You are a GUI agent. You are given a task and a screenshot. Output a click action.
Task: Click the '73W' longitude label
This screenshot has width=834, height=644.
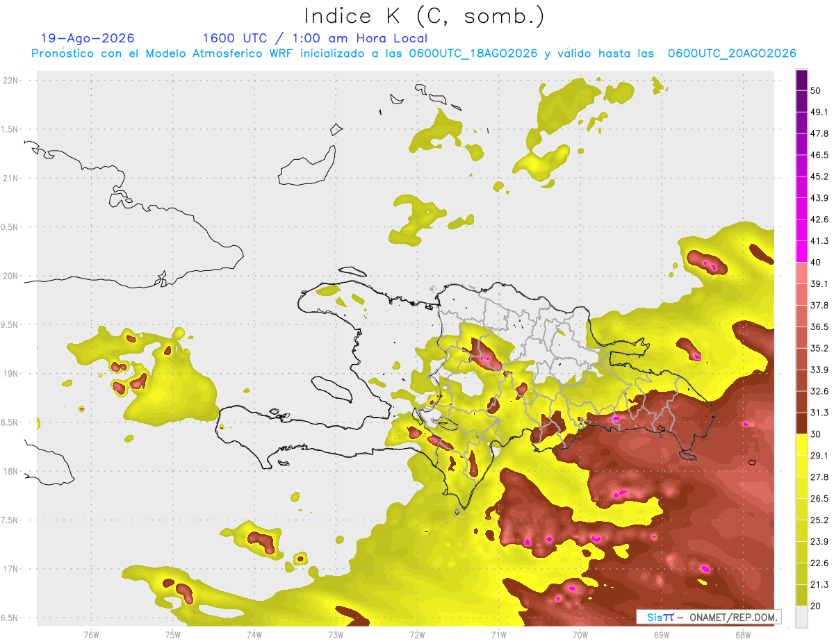pos(336,635)
